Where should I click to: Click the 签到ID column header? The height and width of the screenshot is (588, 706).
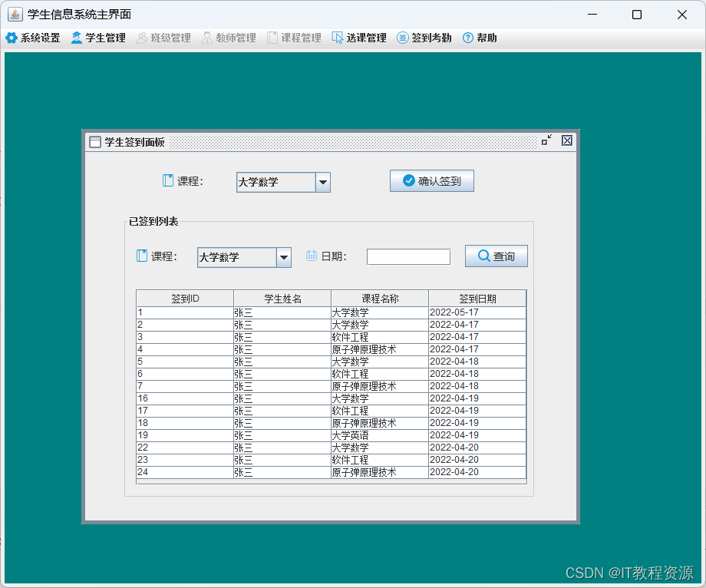pos(185,299)
